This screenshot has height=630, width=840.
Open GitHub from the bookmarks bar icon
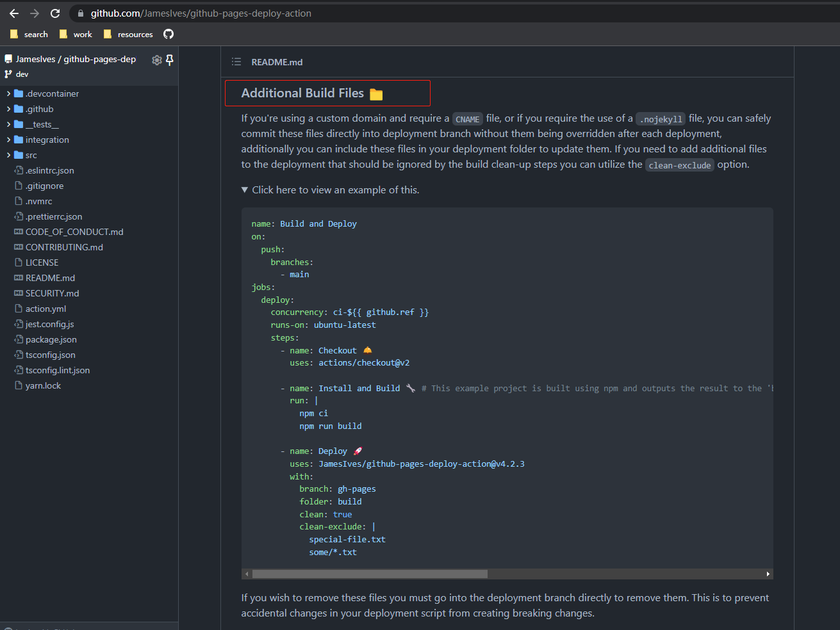[x=168, y=35]
